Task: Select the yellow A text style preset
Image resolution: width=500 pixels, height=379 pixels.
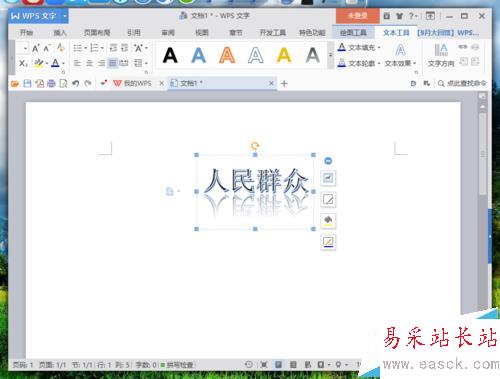Action: tap(284, 55)
